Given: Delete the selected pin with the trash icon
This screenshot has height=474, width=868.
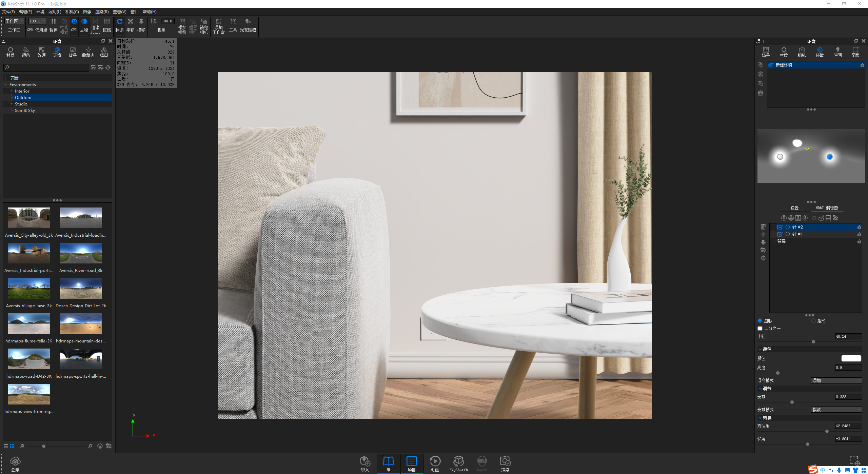Looking at the screenshot, I should tap(763, 227).
